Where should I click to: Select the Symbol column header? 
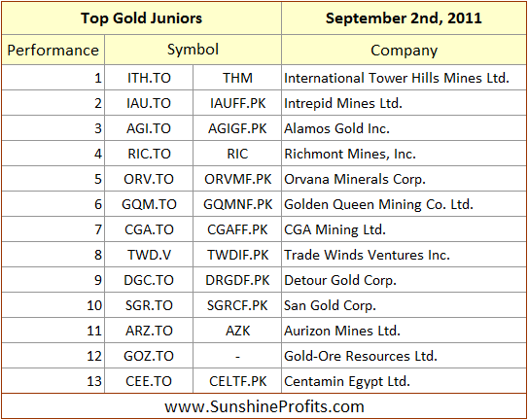point(193,50)
